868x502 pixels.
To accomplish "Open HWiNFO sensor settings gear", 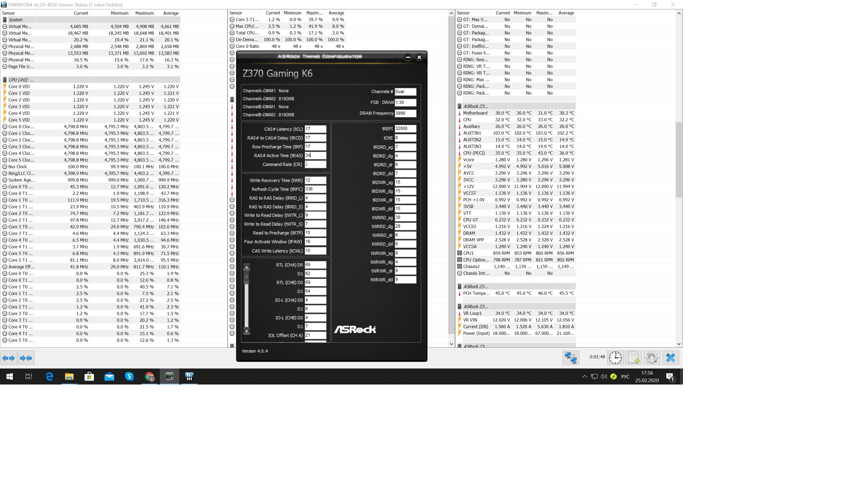I will tap(652, 358).
